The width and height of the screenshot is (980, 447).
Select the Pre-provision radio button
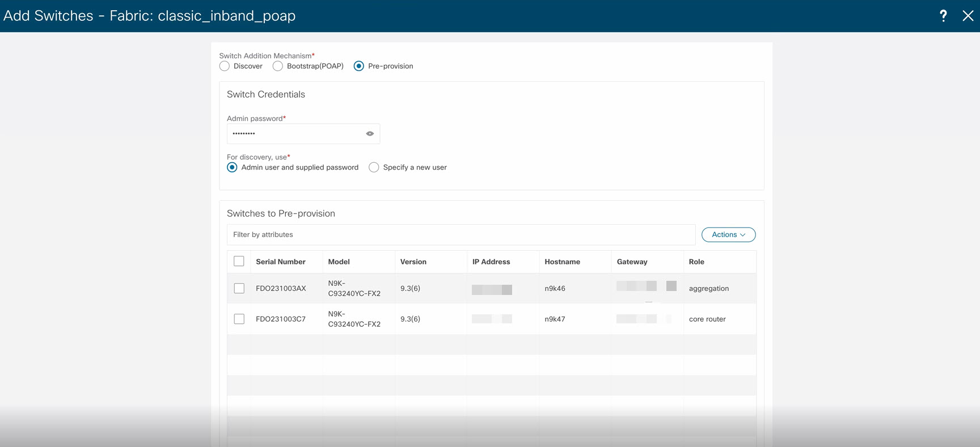[359, 66]
